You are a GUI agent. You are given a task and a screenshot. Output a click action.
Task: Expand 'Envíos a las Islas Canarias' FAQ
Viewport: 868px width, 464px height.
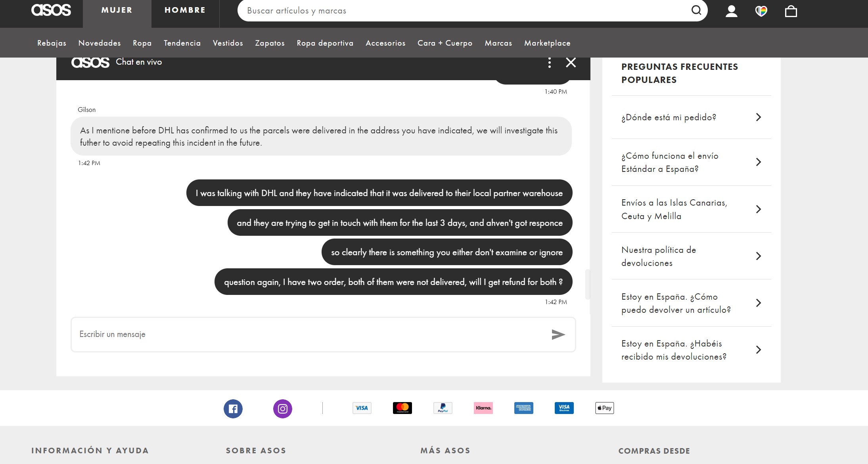pyautogui.click(x=691, y=209)
